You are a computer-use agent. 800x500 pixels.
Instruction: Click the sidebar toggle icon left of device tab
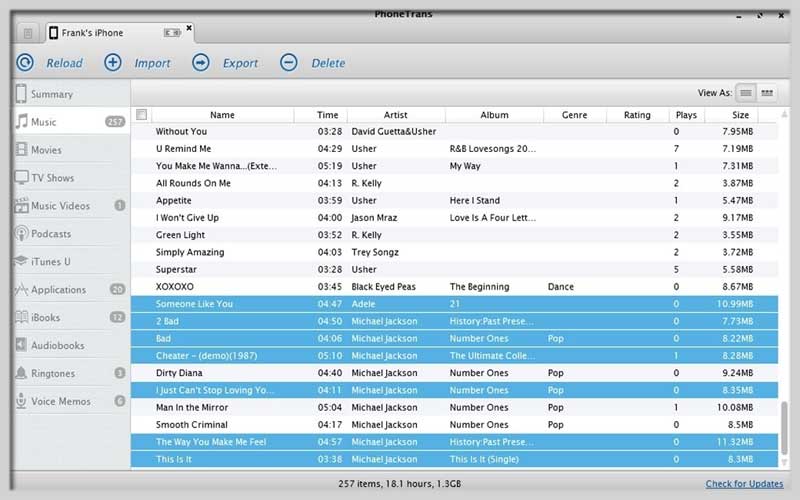click(x=28, y=33)
